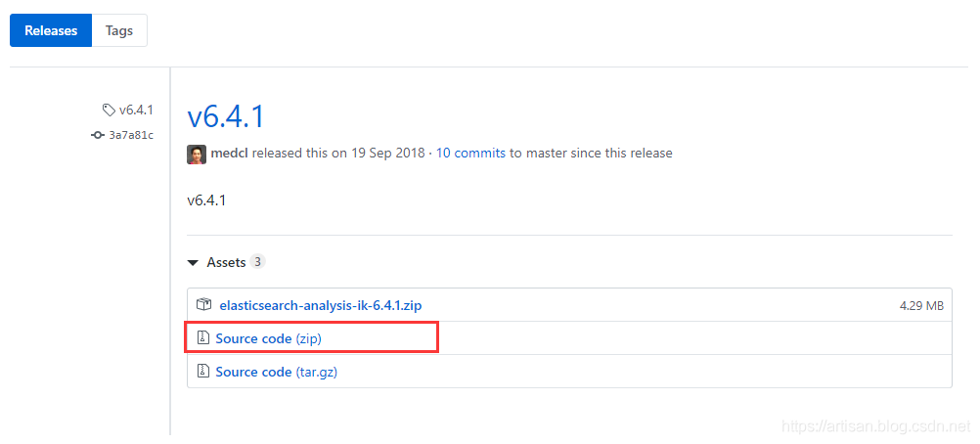Click the Assets count badge showing 3
Screen dimensions: 980x444
pos(257,262)
